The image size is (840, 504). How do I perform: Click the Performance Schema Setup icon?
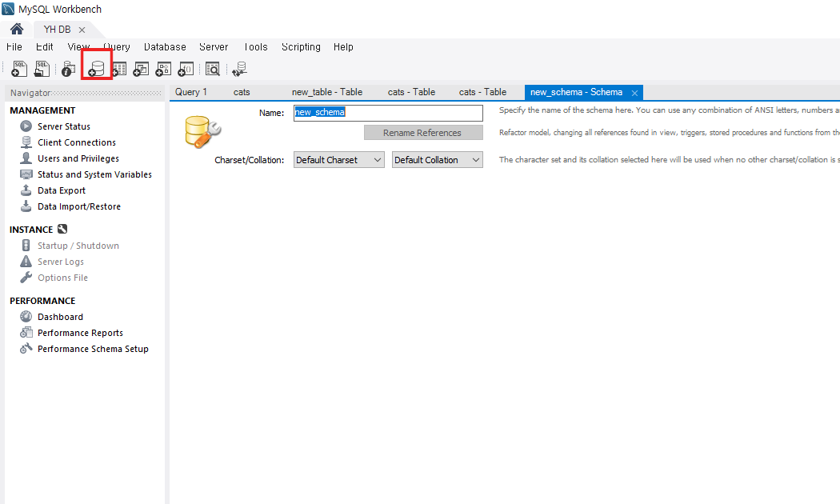pos(26,349)
